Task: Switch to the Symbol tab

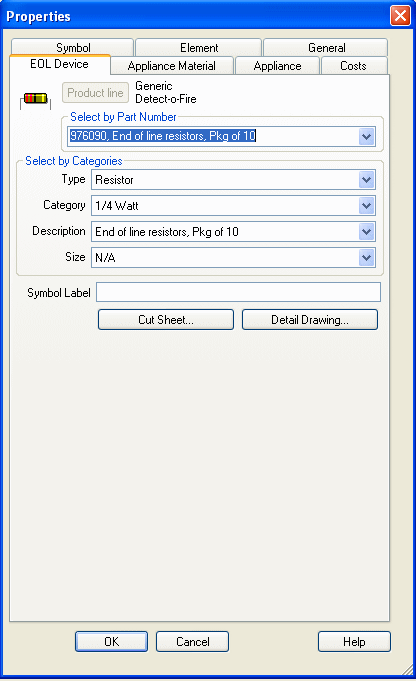Action: pos(73,47)
